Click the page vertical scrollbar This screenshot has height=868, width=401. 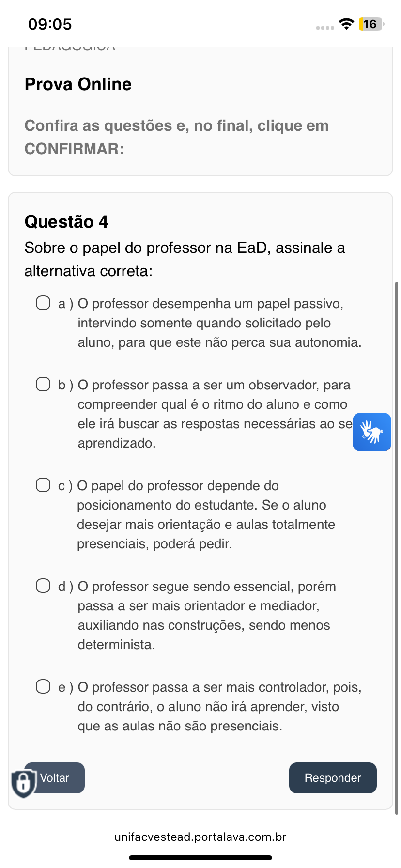click(x=397, y=547)
